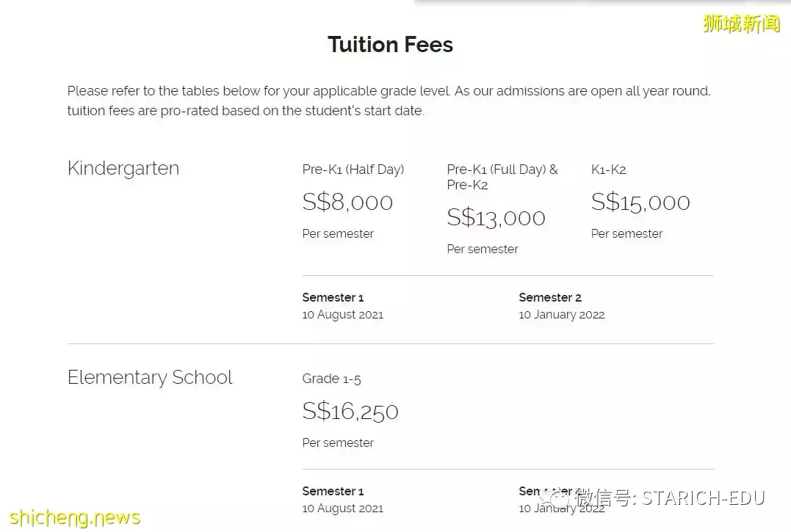The width and height of the screenshot is (791, 532).
Task: Click Kindergarten's Semester 1 label
Action: tap(333, 297)
